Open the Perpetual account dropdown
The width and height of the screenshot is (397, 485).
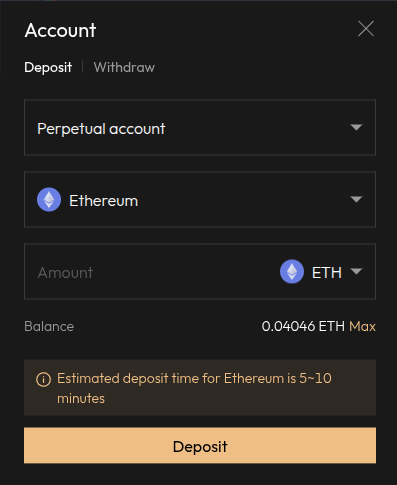200,127
